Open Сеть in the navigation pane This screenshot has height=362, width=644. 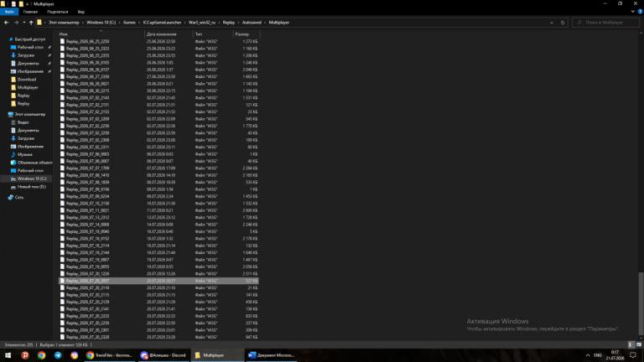coord(19,198)
